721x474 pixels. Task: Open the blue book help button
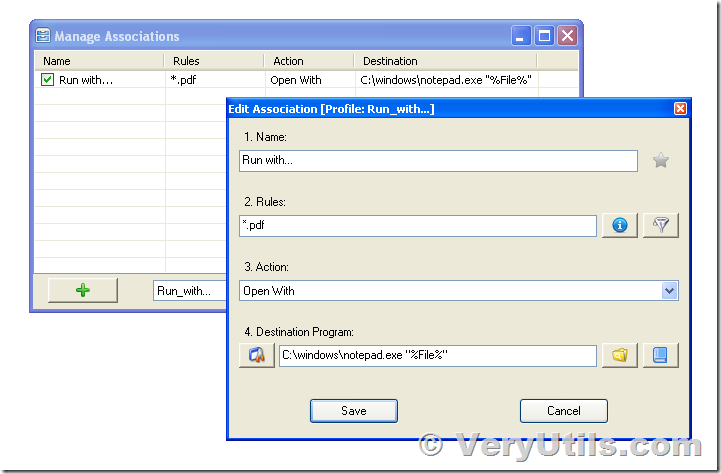(661, 355)
